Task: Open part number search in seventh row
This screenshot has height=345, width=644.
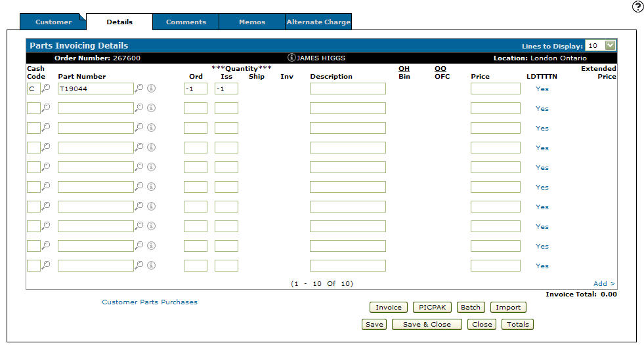Action: tap(139, 206)
